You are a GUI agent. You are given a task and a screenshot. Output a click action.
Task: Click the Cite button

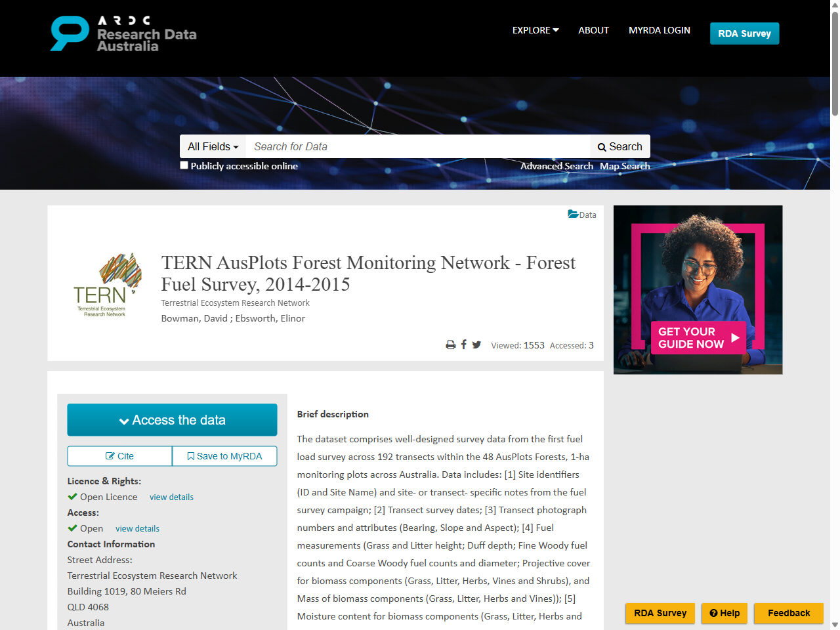coord(119,456)
